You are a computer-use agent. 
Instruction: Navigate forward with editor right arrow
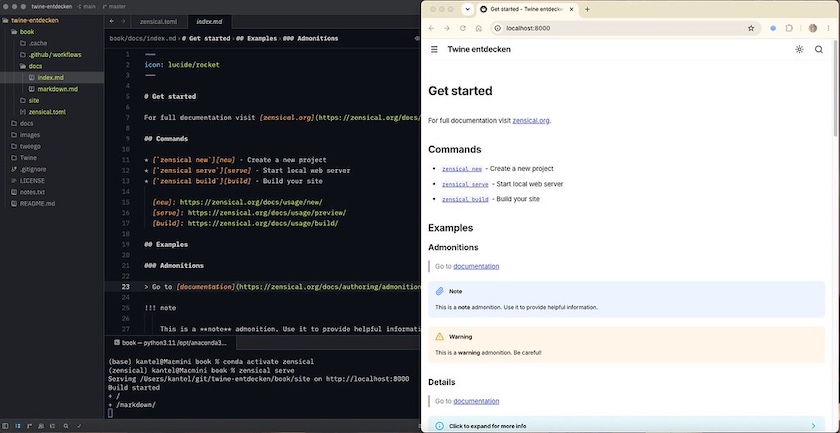click(x=123, y=21)
